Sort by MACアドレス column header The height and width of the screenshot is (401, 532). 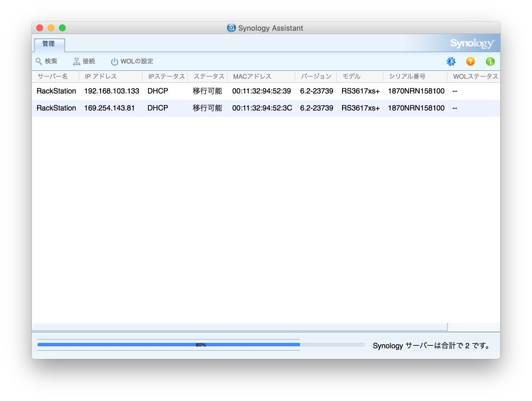pos(261,77)
